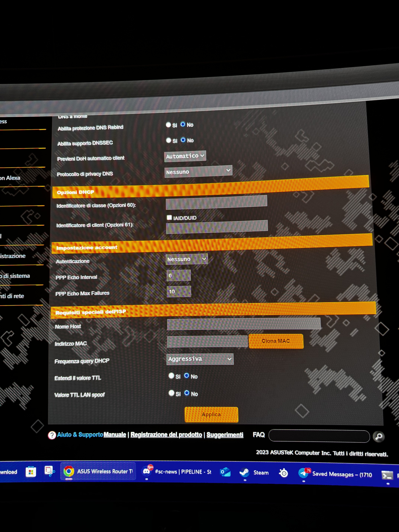Open the Suggerimenti link
The image size is (399, 532).
pos(225,435)
